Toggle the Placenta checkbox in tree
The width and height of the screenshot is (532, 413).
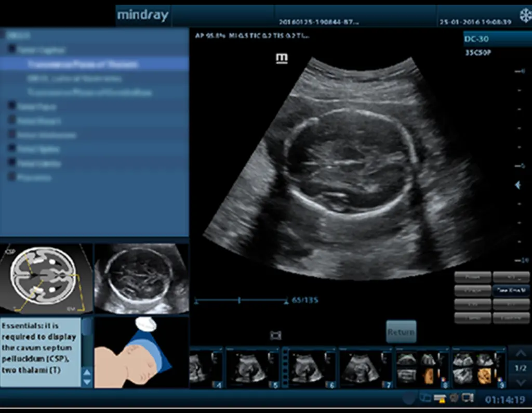click(12, 177)
